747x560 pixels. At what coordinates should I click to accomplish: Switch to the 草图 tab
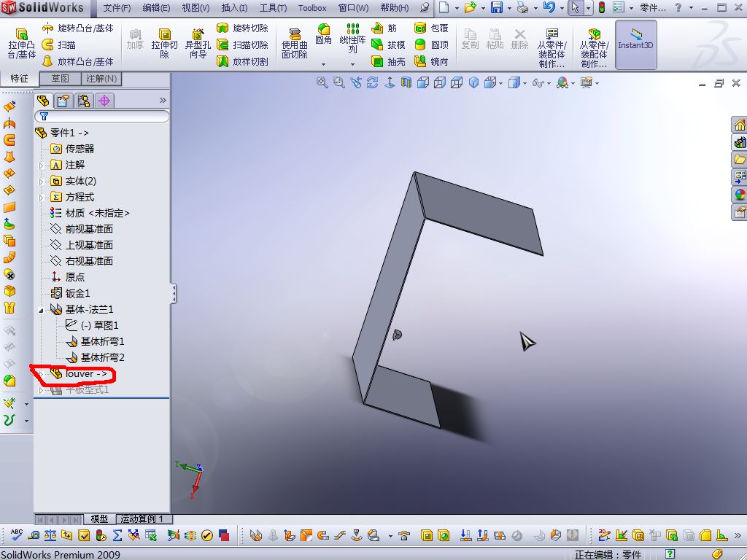[60, 79]
